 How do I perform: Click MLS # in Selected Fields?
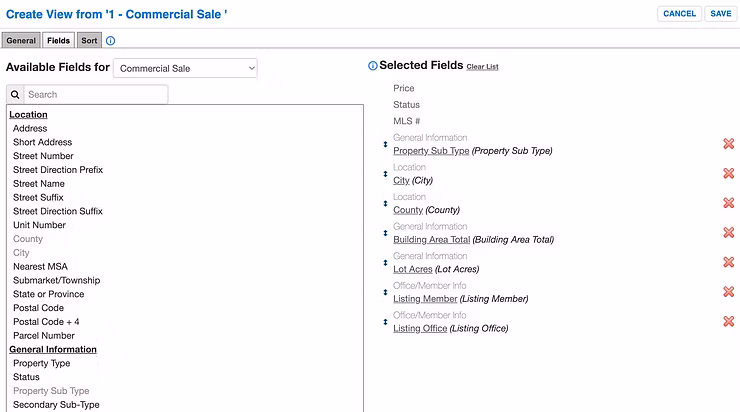406,121
